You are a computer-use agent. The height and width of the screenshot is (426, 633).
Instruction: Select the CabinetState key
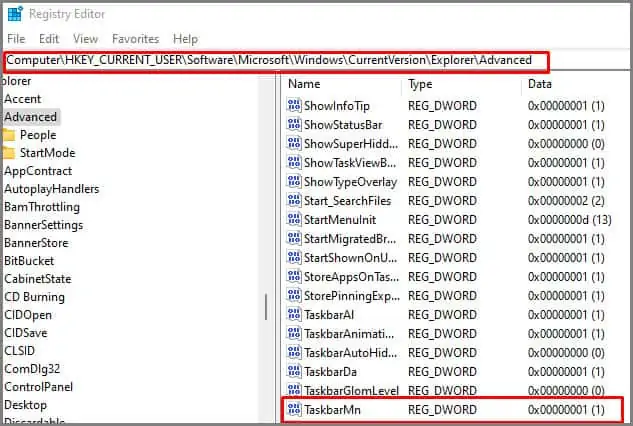coord(38,279)
